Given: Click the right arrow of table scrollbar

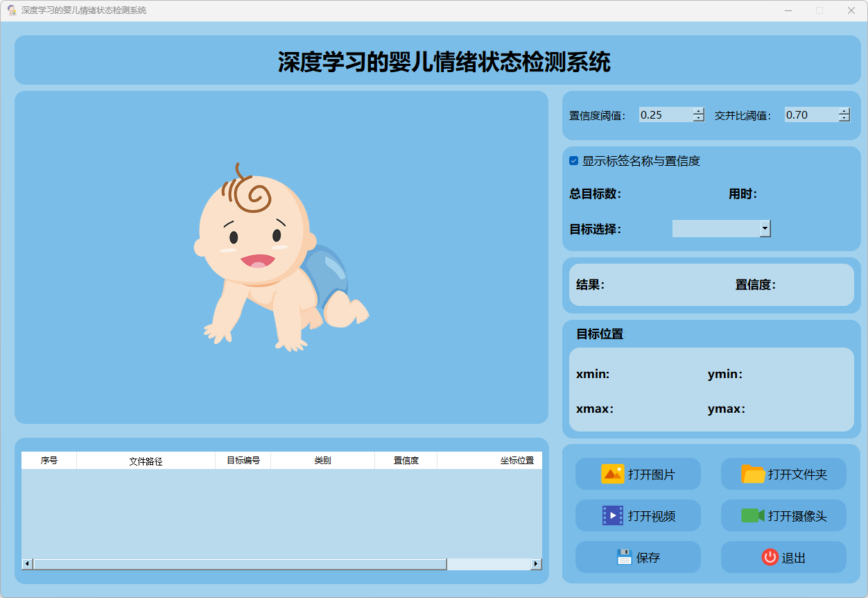Looking at the screenshot, I should point(536,564).
